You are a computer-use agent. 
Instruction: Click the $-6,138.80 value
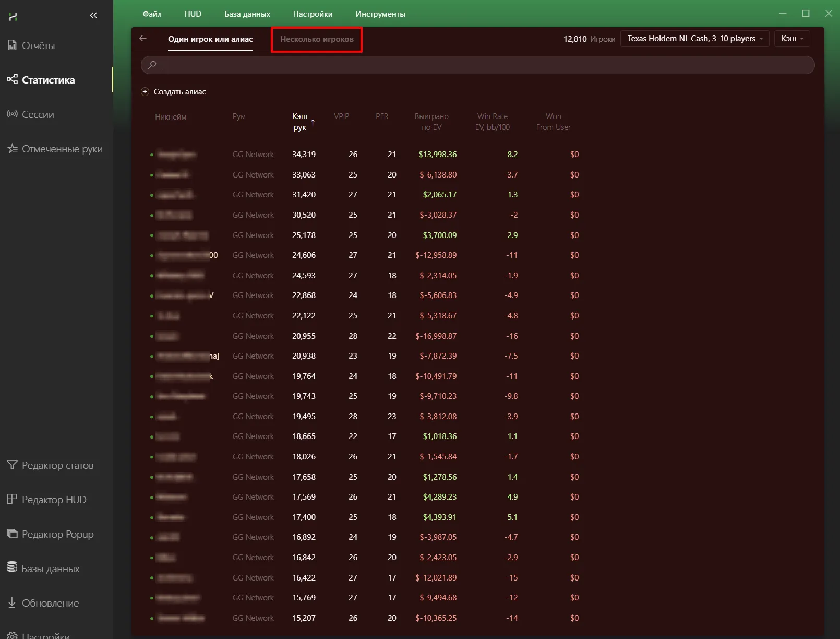(438, 175)
